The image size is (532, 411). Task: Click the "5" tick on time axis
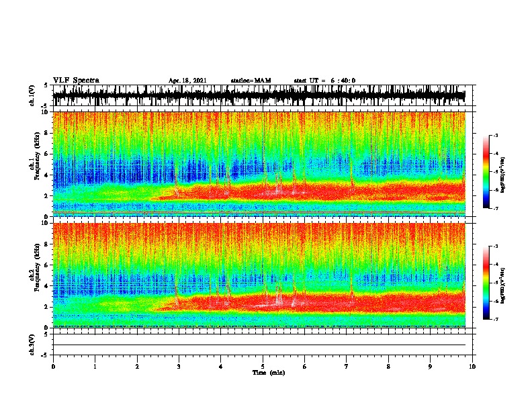(x=263, y=367)
